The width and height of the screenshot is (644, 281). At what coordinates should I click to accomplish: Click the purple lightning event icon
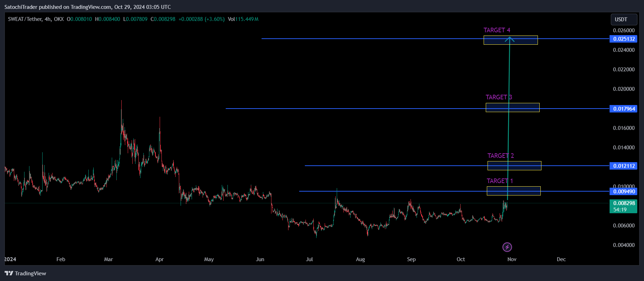[x=507, y=247]
